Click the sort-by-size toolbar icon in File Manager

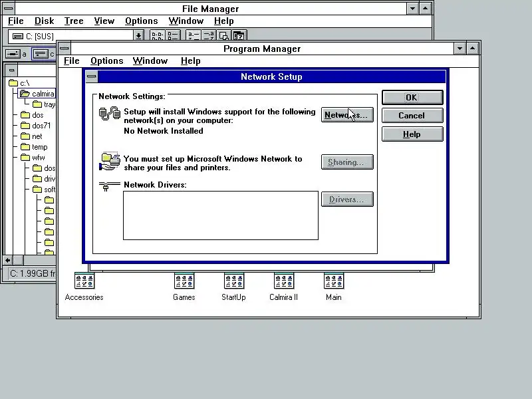click(x=224, y=35)
